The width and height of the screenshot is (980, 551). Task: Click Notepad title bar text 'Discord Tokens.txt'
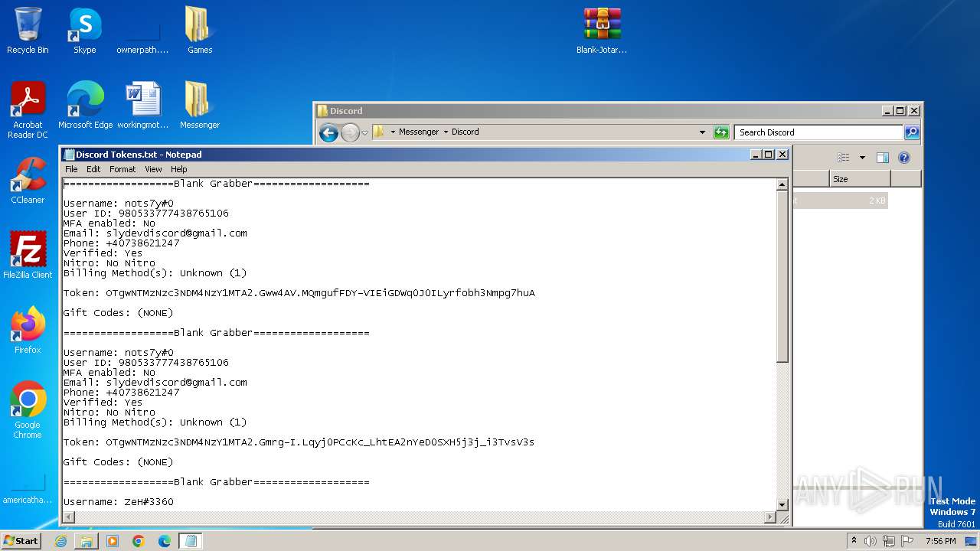pos(139,155)
